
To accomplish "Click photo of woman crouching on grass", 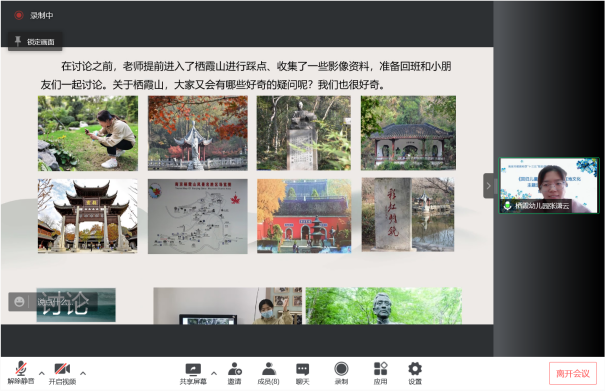I will pos(88,133).
